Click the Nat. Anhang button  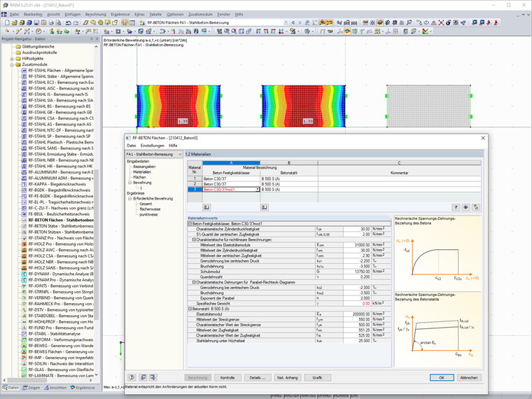pyautogui.click(x=287, y=377)
